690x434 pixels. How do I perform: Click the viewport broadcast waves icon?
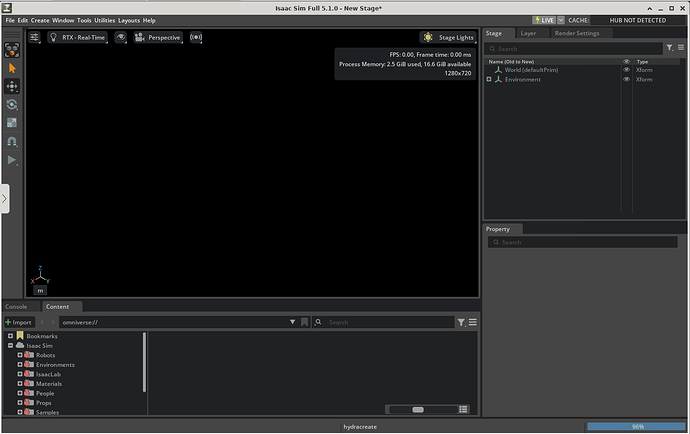(196, 37)
